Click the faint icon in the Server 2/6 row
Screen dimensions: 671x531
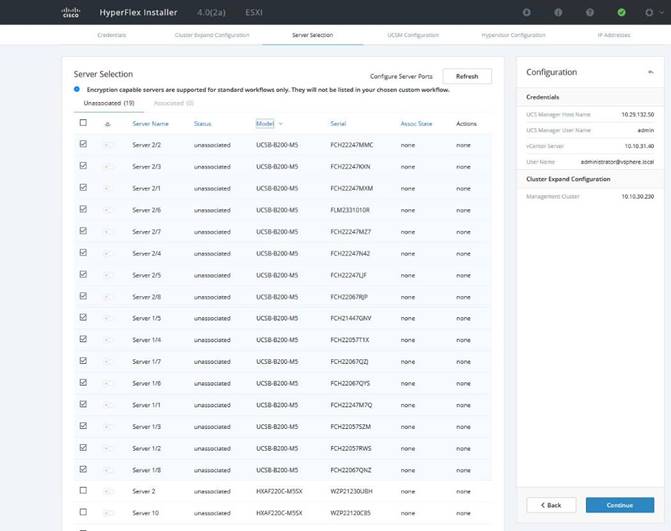pyautogui.click(x=107, y=210)
